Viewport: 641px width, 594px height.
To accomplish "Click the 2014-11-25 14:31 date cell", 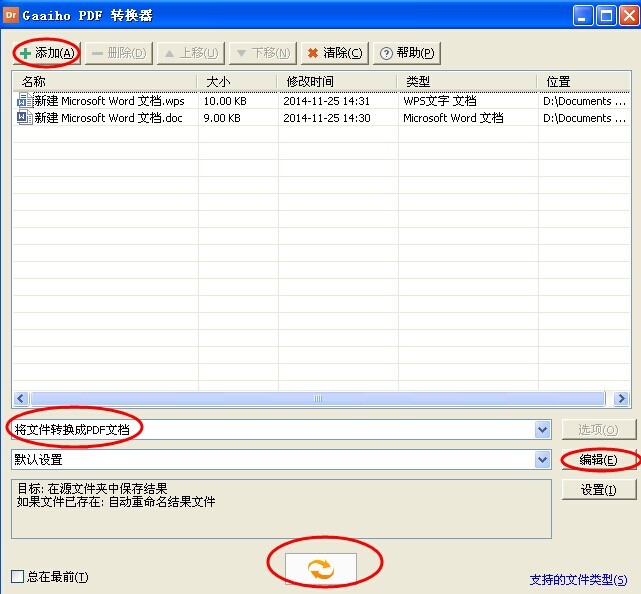I will (326, 101).
